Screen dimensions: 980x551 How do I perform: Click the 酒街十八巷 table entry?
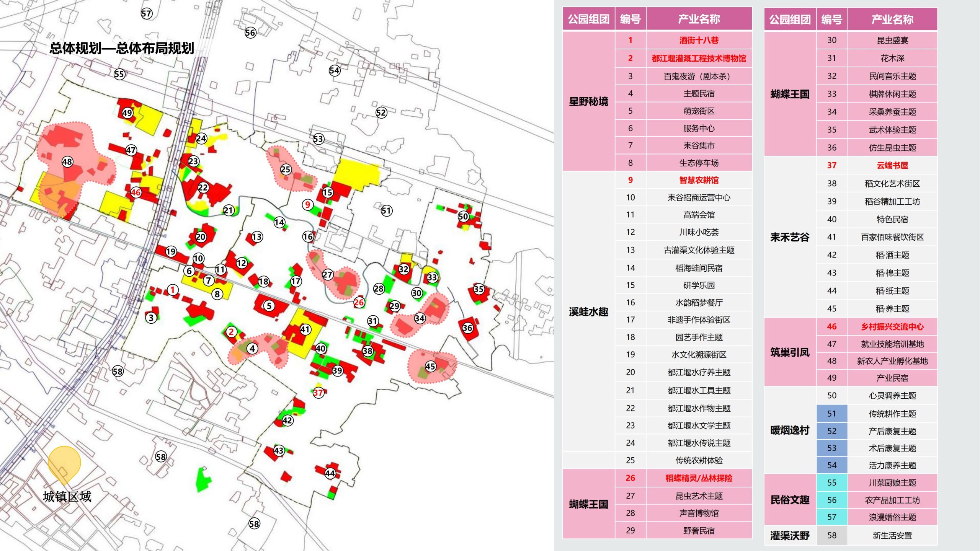coord(699,40)
